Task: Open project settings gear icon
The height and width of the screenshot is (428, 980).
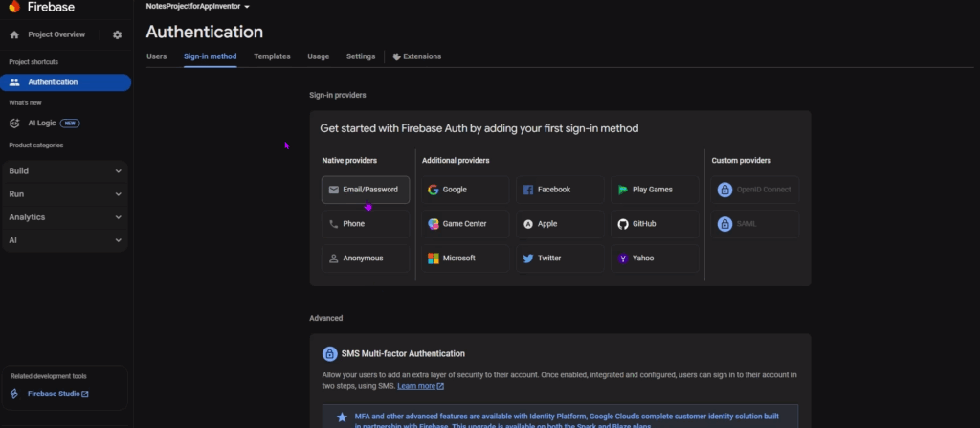Action: (x=117, y=34)
